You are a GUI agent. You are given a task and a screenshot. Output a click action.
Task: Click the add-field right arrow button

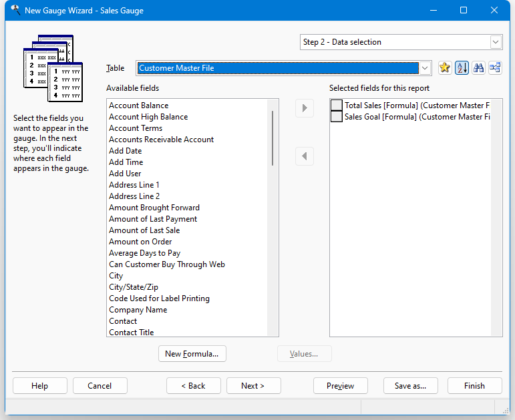[305, 108]
